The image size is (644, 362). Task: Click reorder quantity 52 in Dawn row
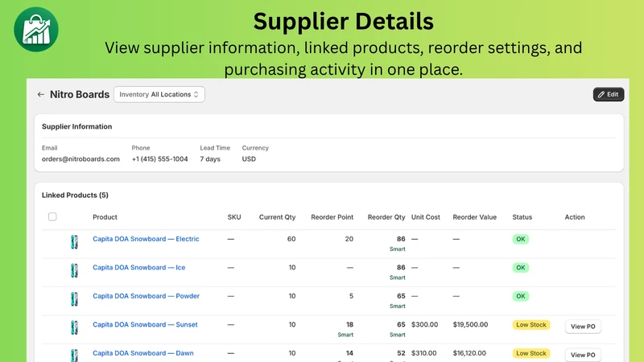(x=401, y=353)
